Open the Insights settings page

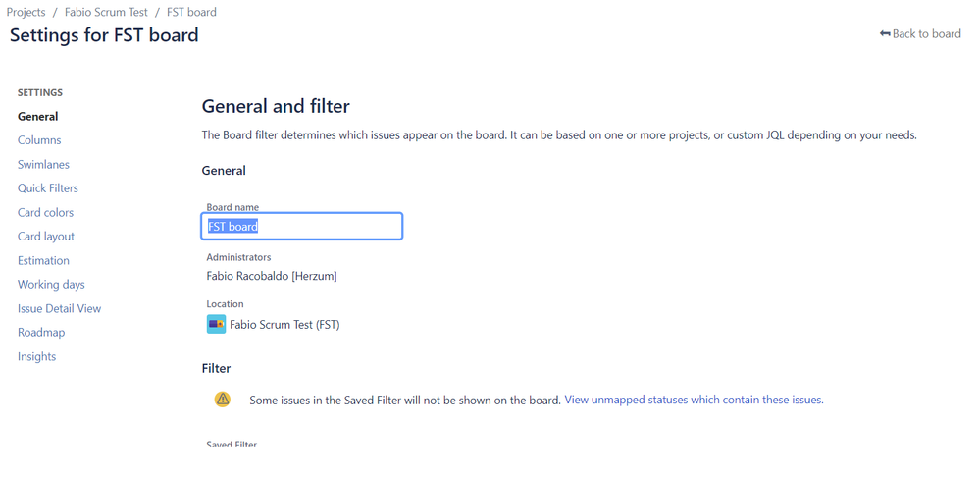[x=37, y=356]
